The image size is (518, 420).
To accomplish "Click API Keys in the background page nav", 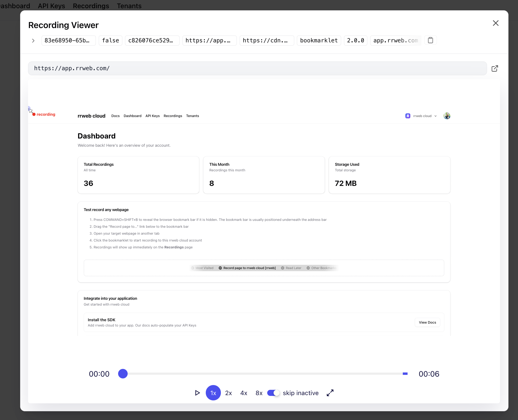I will pos(51,6).
